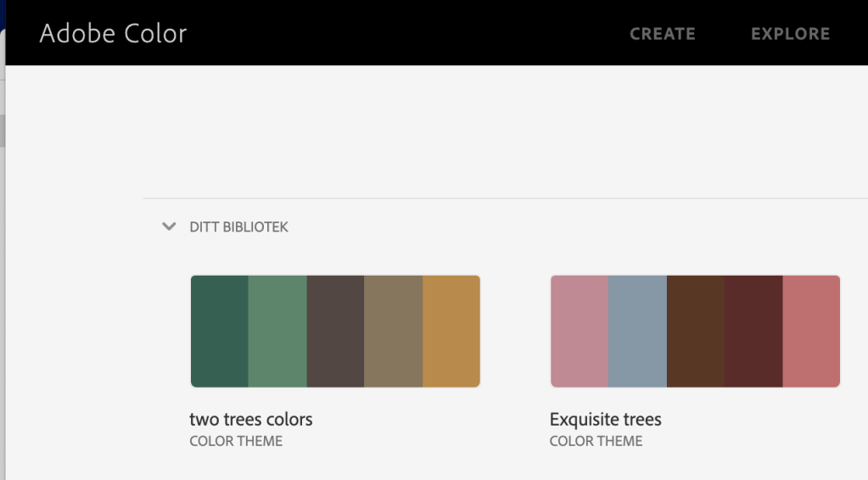Select chestnut brown swatch in Exquisite trees
The image size is (868, 480).
point(695,331)
